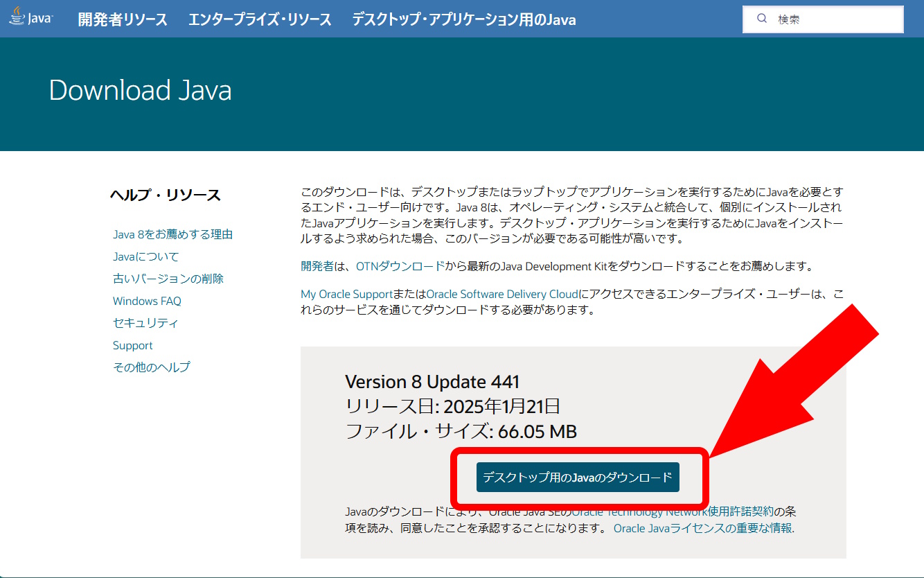
Task: Follow the My Oracle Support link
Action: click(347, 295)
